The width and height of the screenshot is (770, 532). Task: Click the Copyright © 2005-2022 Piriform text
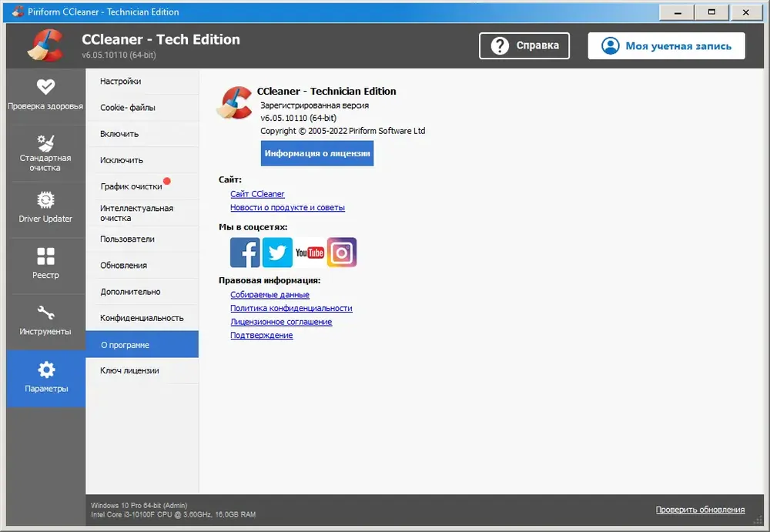(x=343, y=131)
